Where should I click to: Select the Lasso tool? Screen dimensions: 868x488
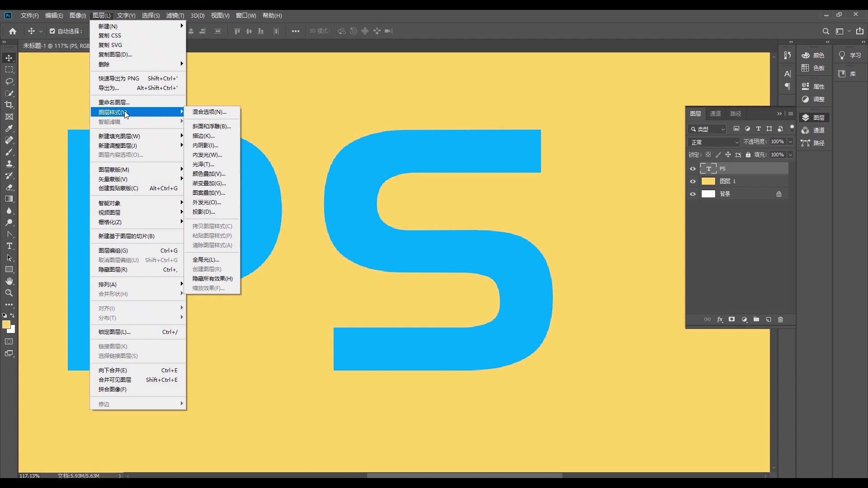(9, 81)
